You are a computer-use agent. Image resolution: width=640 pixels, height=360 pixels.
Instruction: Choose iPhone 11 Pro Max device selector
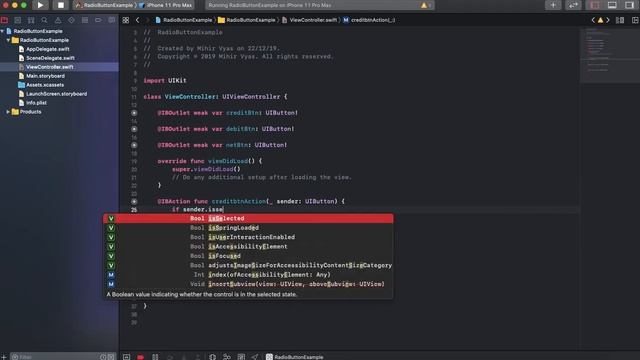click(x=166, y=5)
